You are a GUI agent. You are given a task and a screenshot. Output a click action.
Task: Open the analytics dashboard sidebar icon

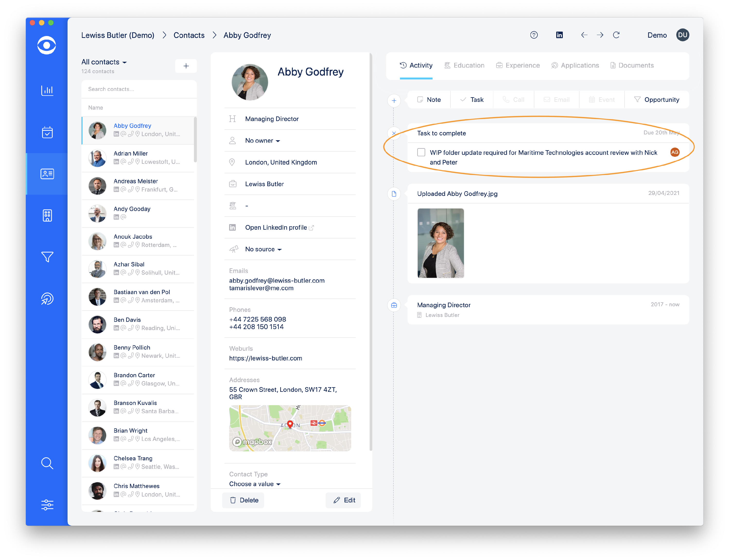click(x=47, y=90)
